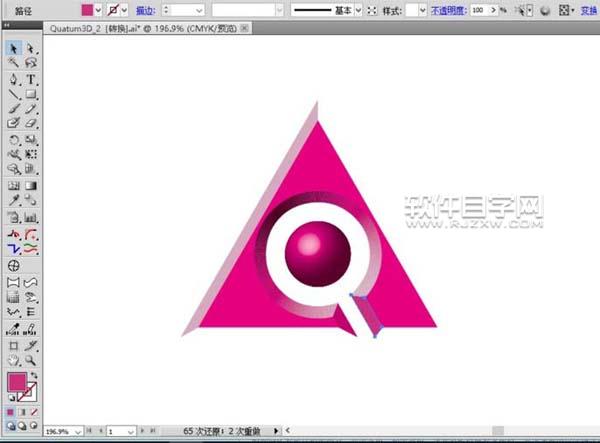This screenshot has width=600, height=443.
Task: Select the Perspective Grid tool
Action: (x=31, y=169)
